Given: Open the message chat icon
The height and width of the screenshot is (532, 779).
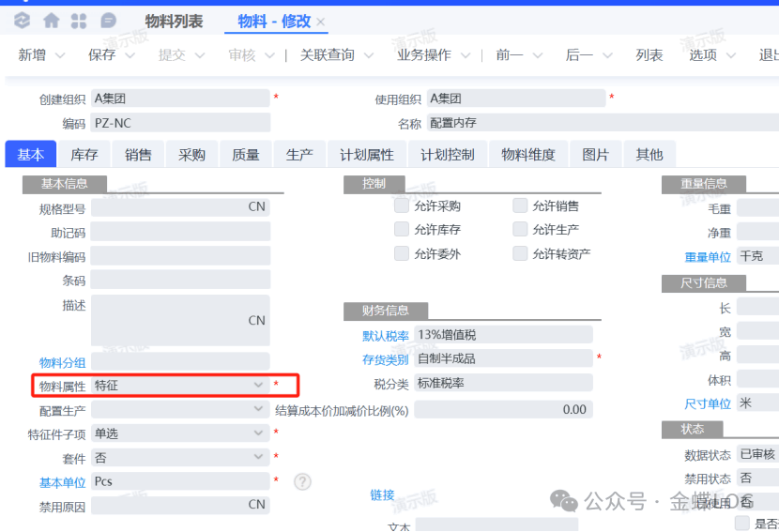Looking at the screenshot, I should (108, 20).
